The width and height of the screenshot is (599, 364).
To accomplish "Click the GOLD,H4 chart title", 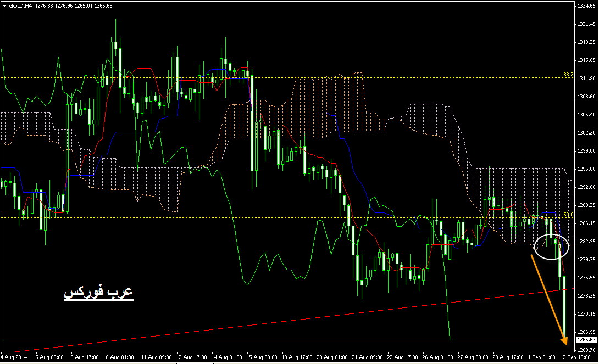I will (x=21, y=6).
